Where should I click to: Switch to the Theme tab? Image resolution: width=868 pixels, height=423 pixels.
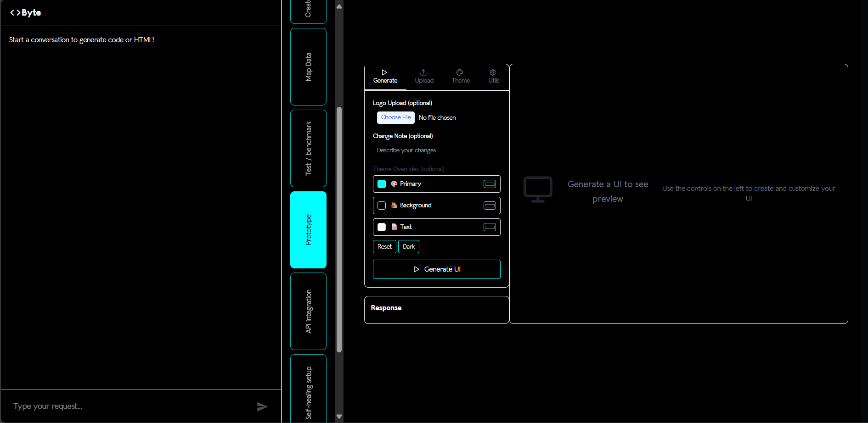(x=460, y=77)
